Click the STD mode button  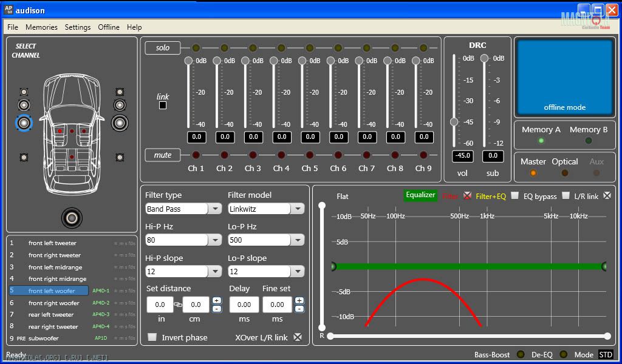[606, 354]
